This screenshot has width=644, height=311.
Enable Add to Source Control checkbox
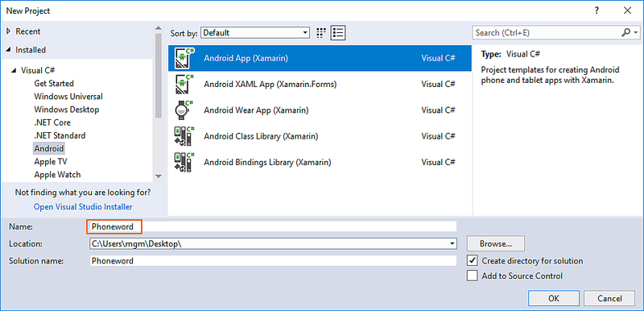pos(473,276)
